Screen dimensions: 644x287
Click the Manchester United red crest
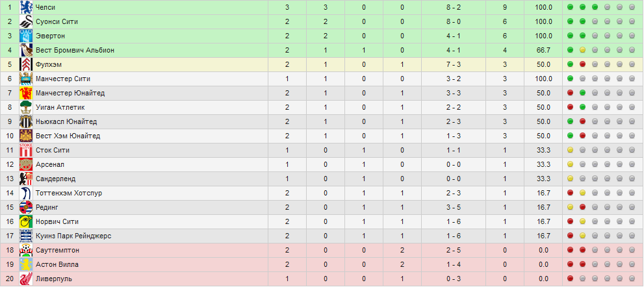pos(26,94)
